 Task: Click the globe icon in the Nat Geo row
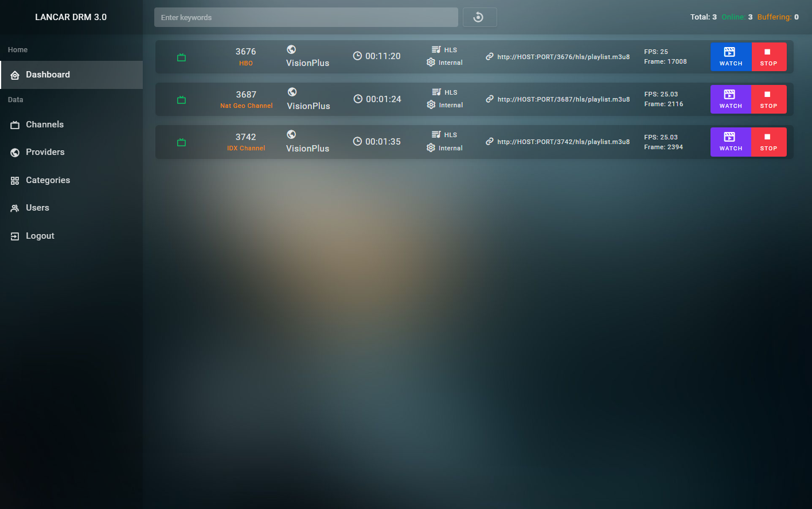click(292, 92)
